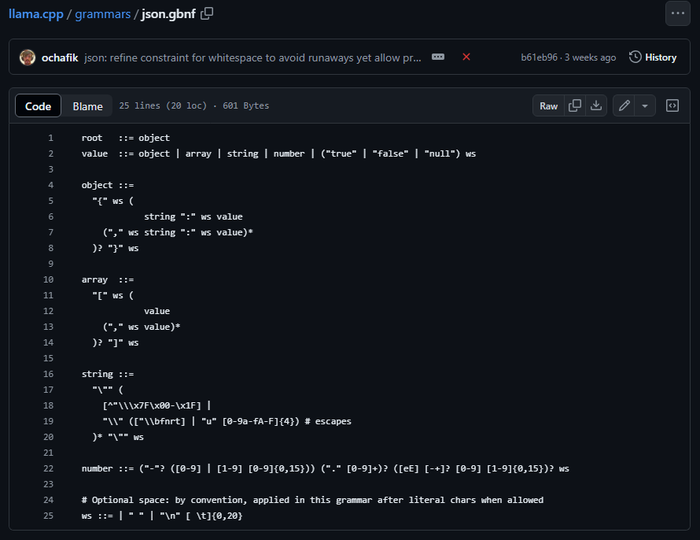The height and width of the screenshot is (540, 700).
Task: Expand the commit message ellipsis
Action: 438,57
